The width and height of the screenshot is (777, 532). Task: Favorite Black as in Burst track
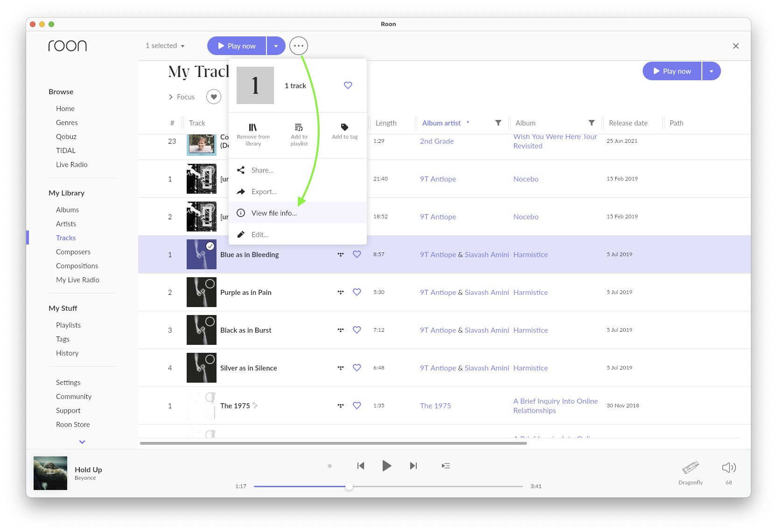[357, 330]
